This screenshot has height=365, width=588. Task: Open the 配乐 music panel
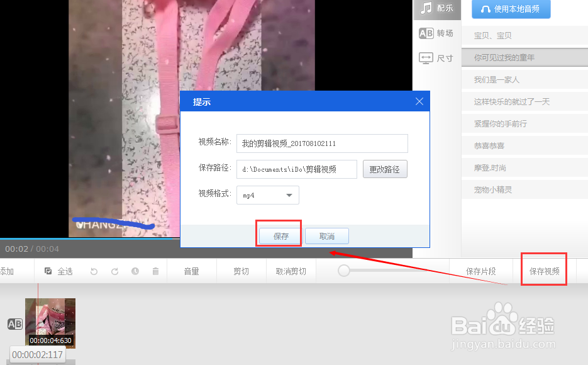[x=436, y=9]
